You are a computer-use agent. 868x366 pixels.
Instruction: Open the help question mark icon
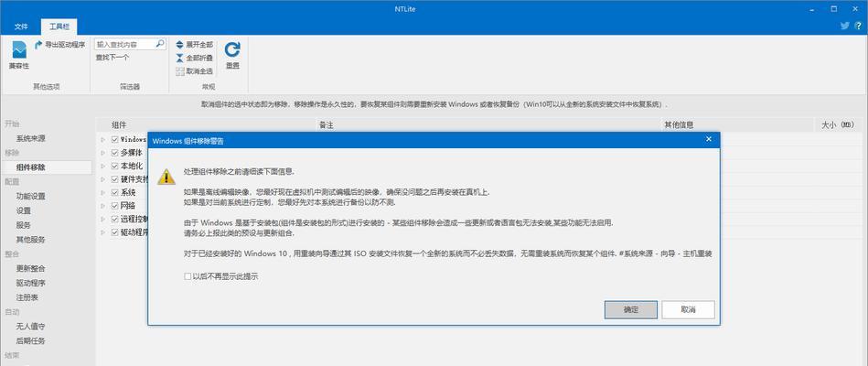click(860, 26)
